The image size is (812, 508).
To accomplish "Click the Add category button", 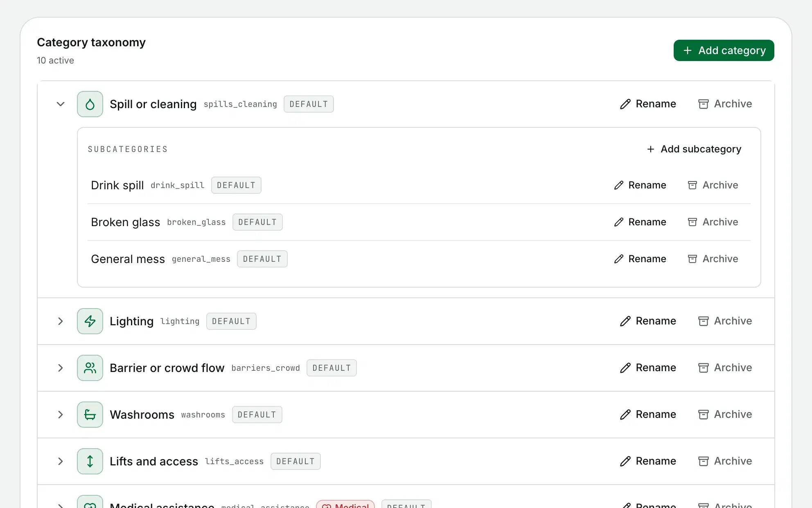I will coord(724,50).
